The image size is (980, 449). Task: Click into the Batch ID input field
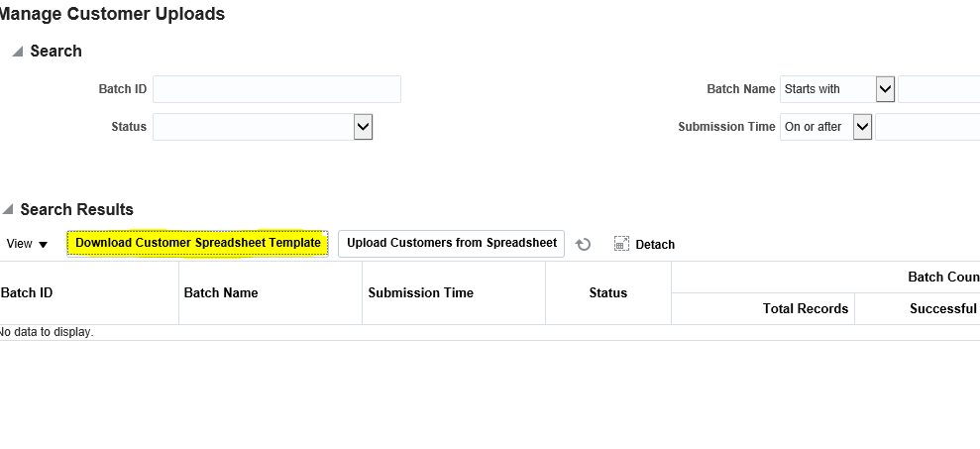pyautogui.click(x=276, y=89)
